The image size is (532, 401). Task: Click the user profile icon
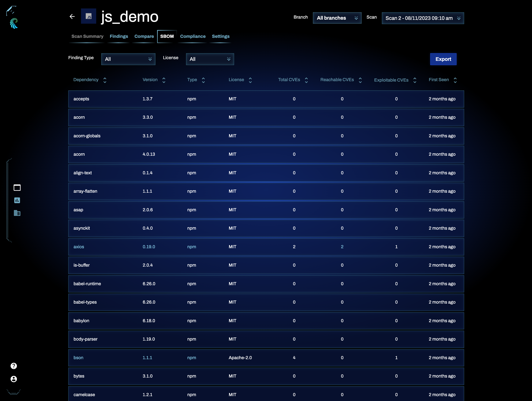tap(14, 378)
